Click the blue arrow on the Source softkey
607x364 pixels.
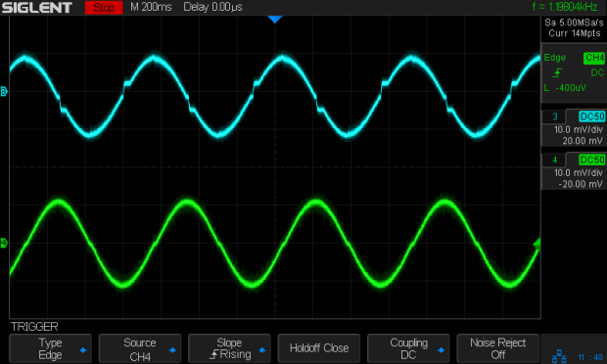[172, 350]
